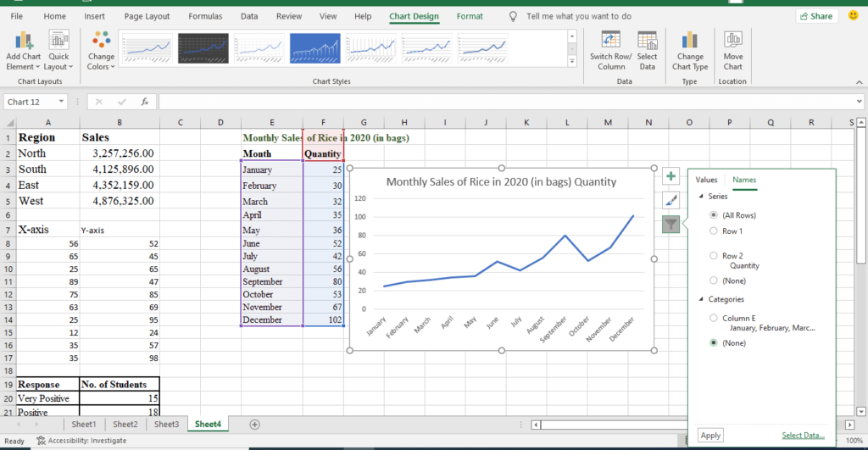Click Move Chart icon
This screenshot has width=868, height=450.
point(733,41)
